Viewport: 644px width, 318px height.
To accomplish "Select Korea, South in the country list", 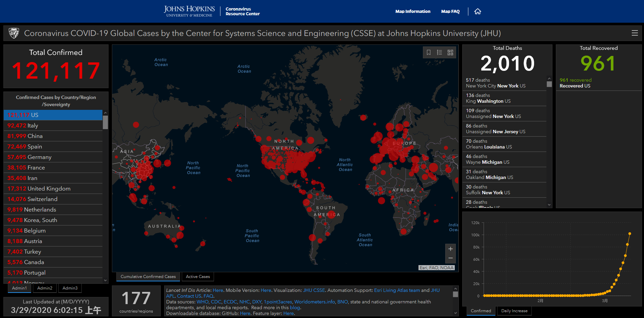I will pyautogui.click(x=53, y=220).
